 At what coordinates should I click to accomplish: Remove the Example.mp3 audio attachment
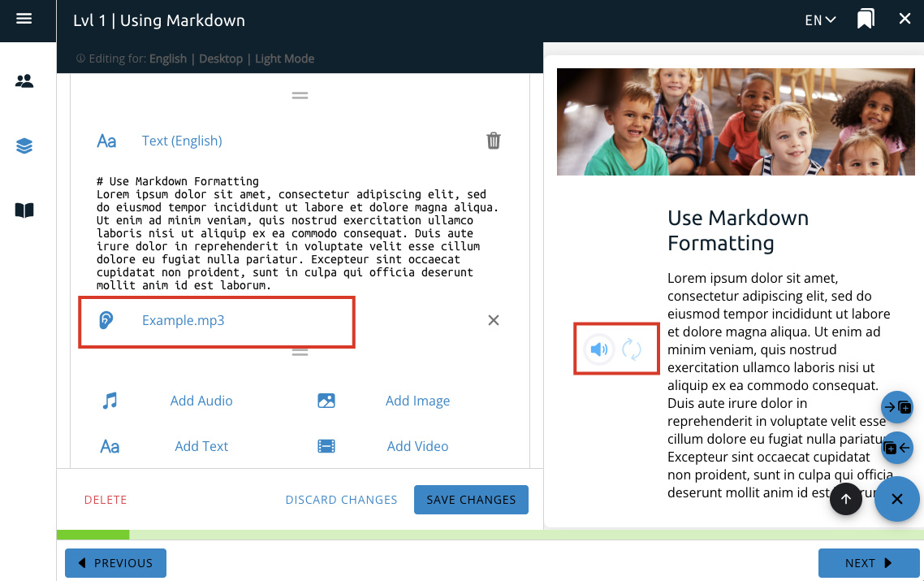493,320
